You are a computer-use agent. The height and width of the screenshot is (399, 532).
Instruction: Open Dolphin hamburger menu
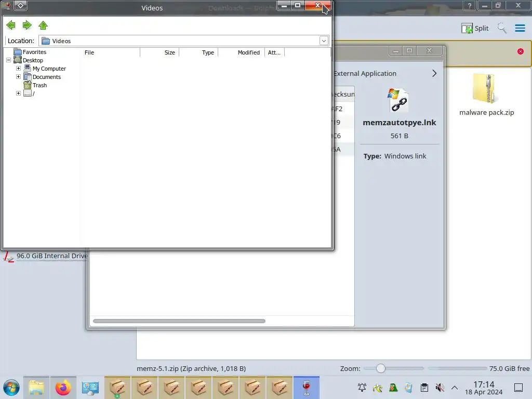[x=520, y=28]
